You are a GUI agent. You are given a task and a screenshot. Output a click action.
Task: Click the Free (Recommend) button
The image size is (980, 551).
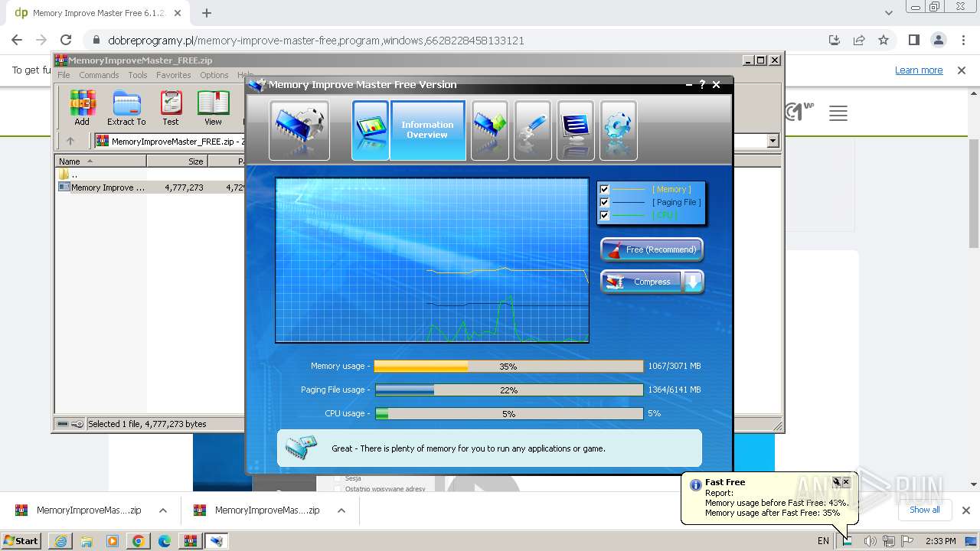point(652,249)
